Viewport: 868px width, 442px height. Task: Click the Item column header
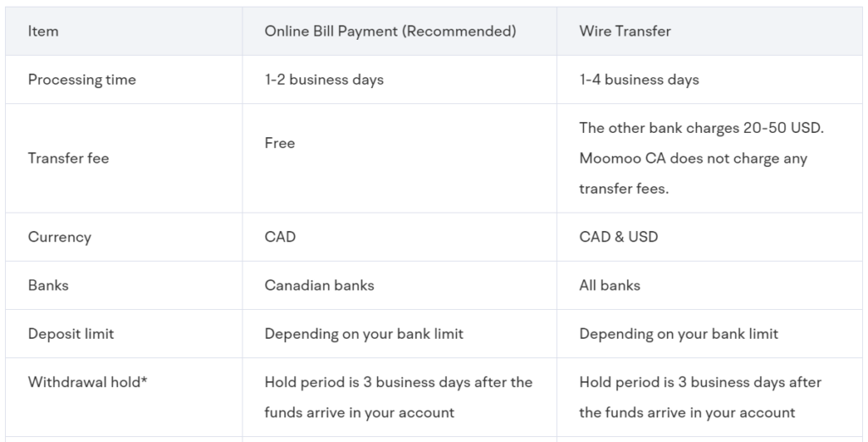[43, 31]
